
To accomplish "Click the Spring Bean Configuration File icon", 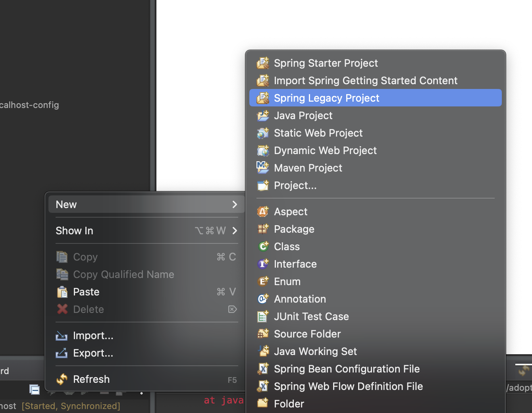I will 263,369.
